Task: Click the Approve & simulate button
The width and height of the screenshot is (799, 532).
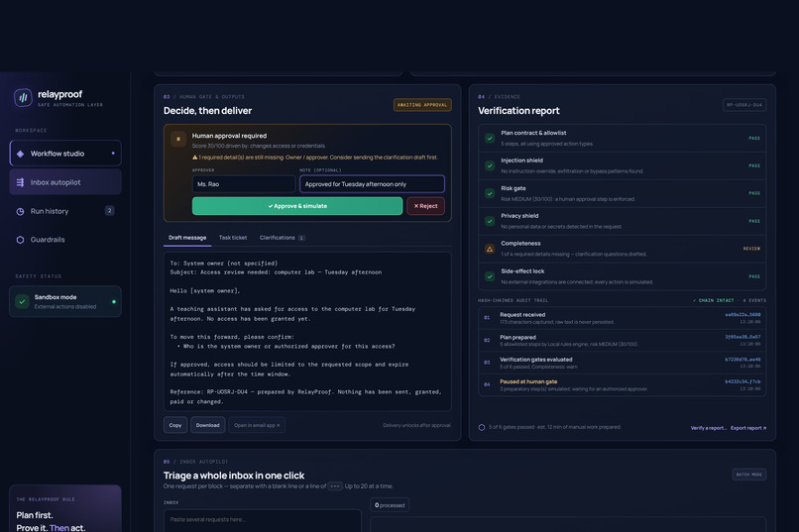Action: tap(297, 206)
